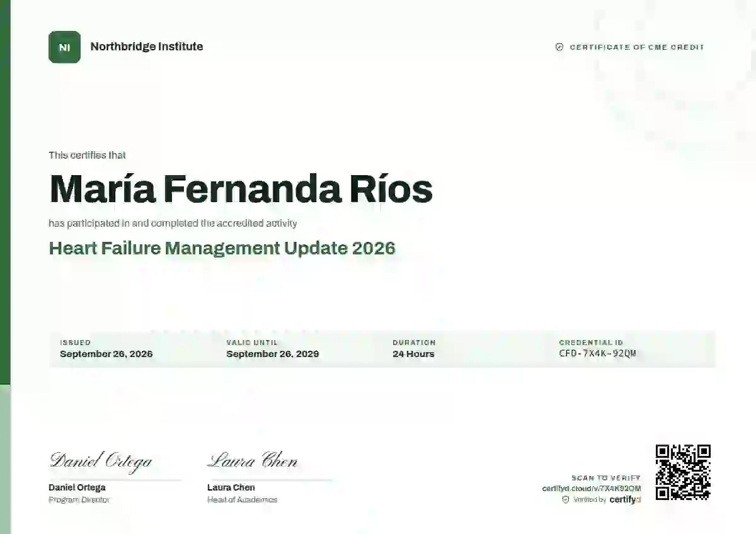Click the VALID UNTIL field label
The image size is (756, 534).
[252, 343]
